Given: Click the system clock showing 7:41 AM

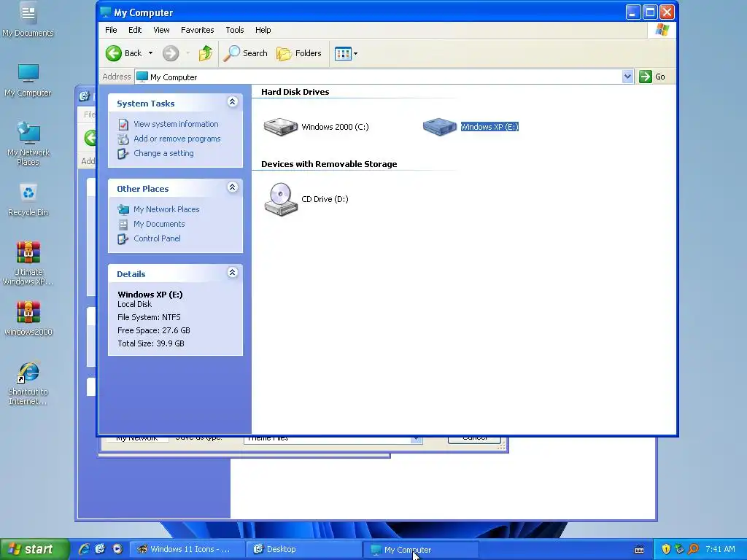Looking at the screenshot, I should pyautogui.click(x=720, y=550).
